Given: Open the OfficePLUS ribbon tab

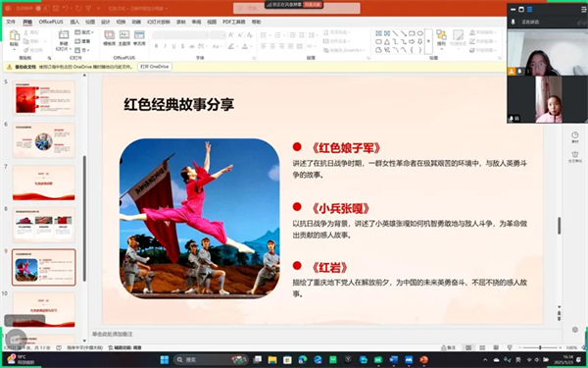Looking at the screenshot, I should point(51,22).
